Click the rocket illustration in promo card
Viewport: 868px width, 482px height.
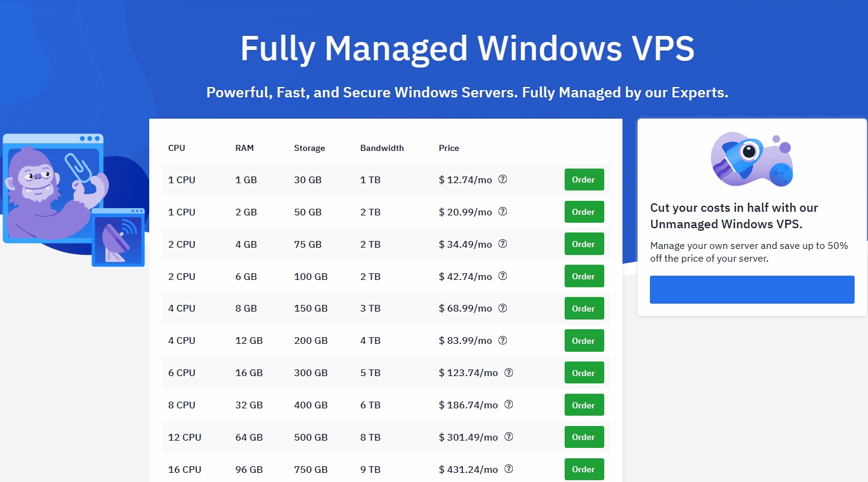coord(752,159)
